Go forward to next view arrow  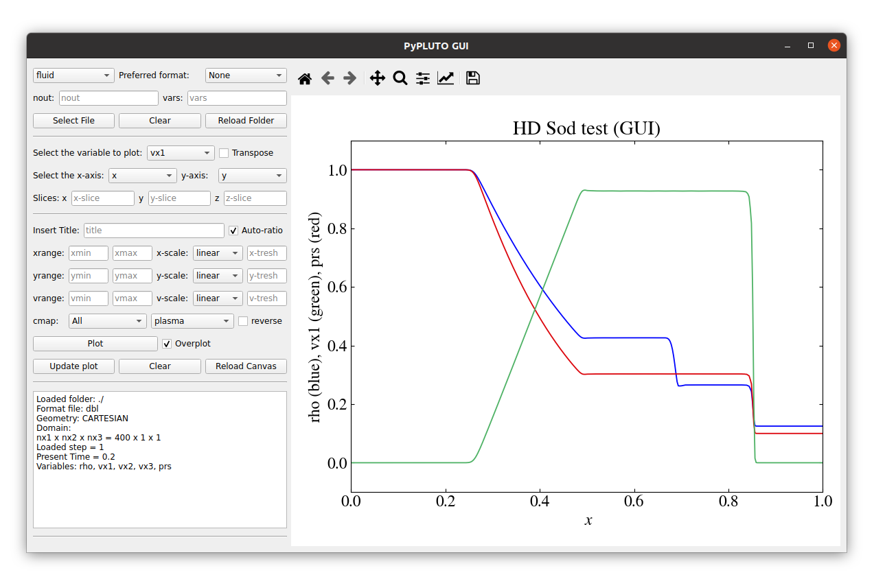[x=350, y=78]
